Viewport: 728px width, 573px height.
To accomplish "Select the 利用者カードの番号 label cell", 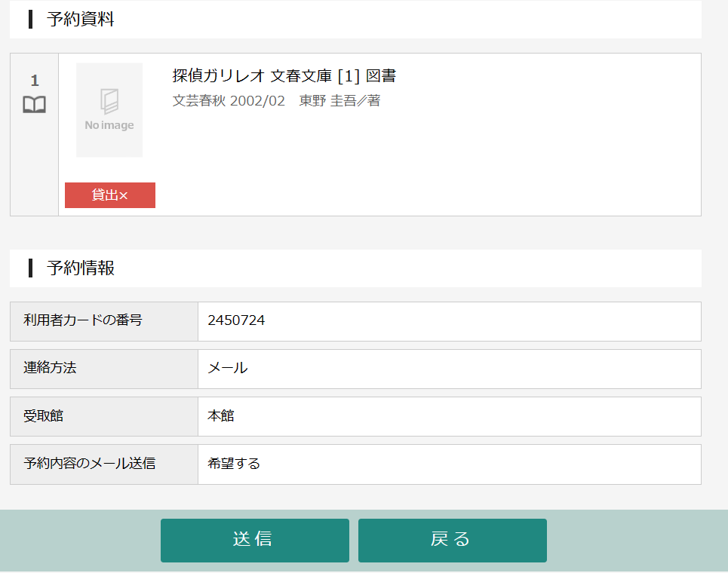I will pyautogui.click(x=104, y=321).
